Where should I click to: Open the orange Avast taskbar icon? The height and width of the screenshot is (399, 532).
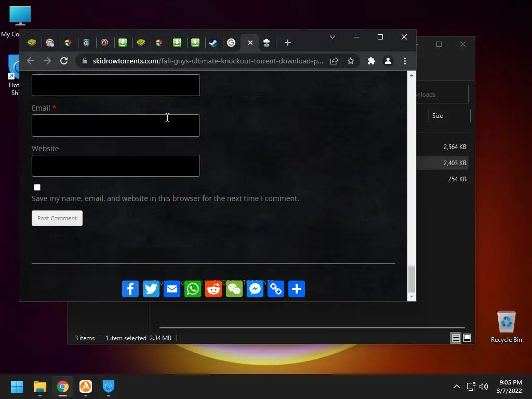[x=86, y=387]
